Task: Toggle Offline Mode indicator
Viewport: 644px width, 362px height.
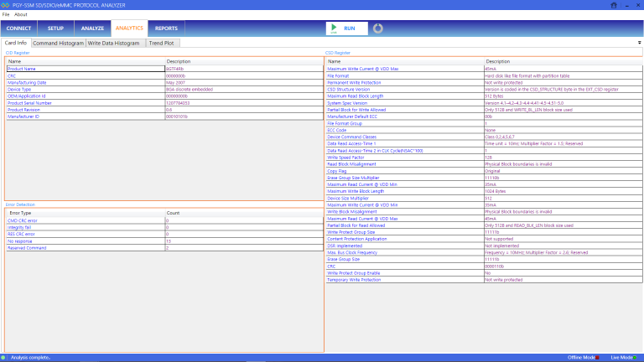Action: tap(597, 358)
